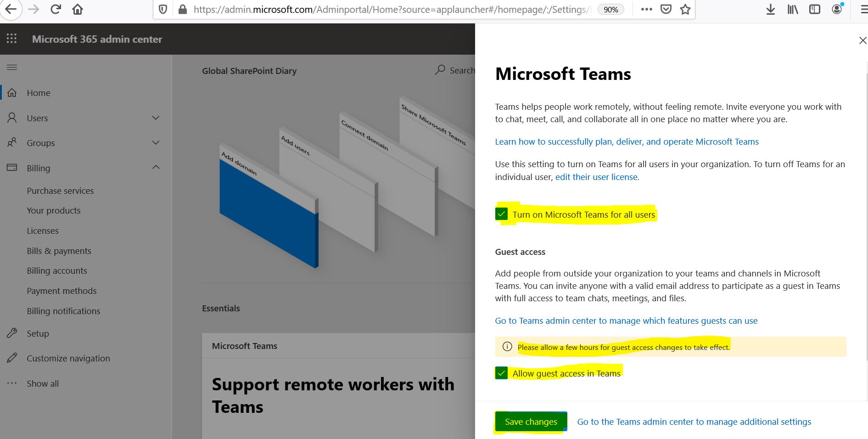Click Save changes button
The image size is (868, 439).
coord(531,422)
